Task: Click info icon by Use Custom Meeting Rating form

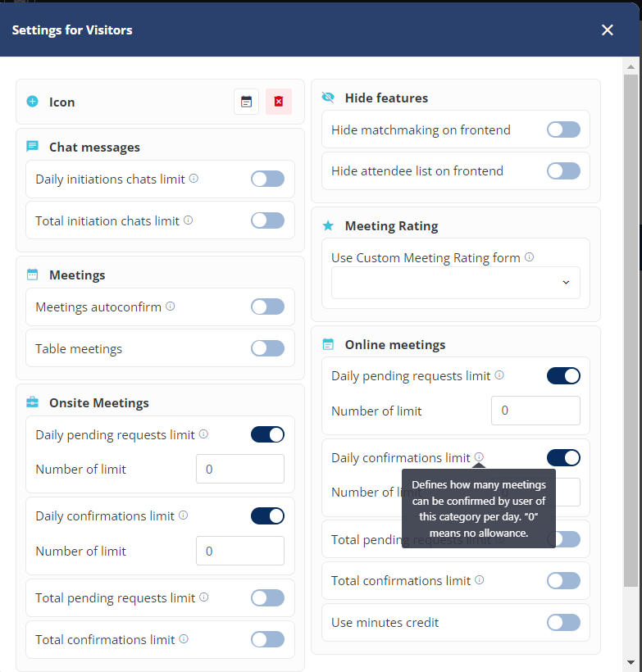Action: [x=529, y=257]
